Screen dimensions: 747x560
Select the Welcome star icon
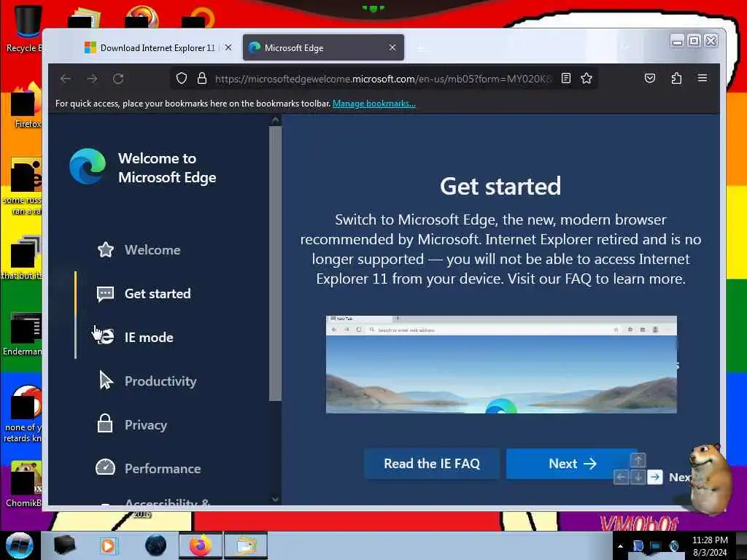[x=105, y=249]
